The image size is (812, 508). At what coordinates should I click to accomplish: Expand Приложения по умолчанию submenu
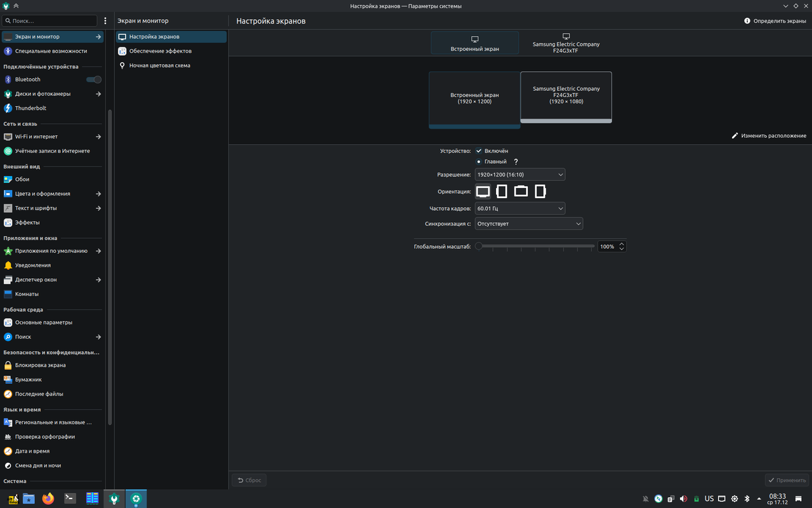(98, 251)
